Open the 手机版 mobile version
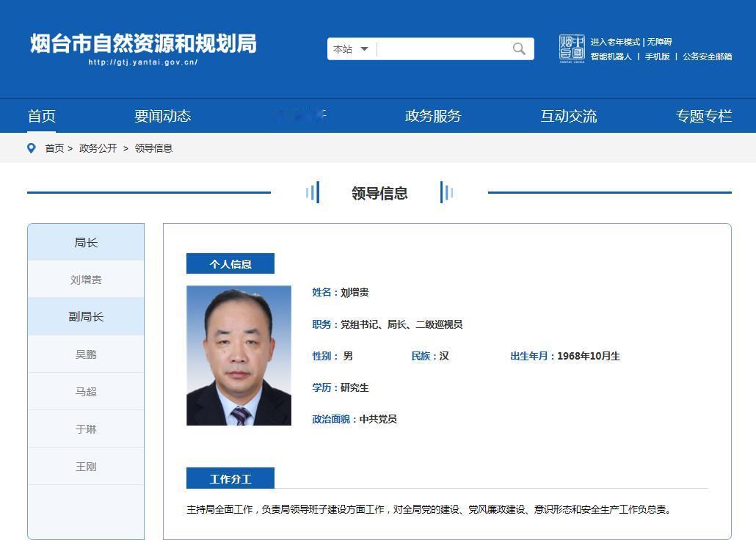Viewport: 756px width, 554px height. point(657,56)
